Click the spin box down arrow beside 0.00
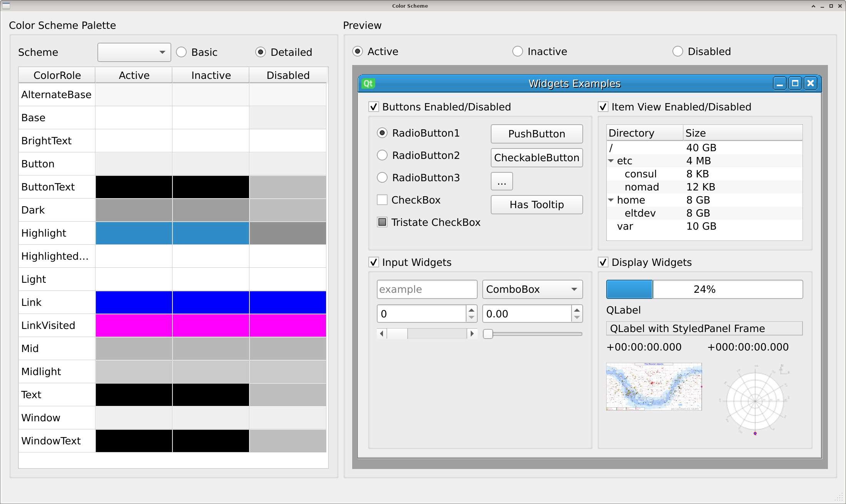 coord(577,317)
